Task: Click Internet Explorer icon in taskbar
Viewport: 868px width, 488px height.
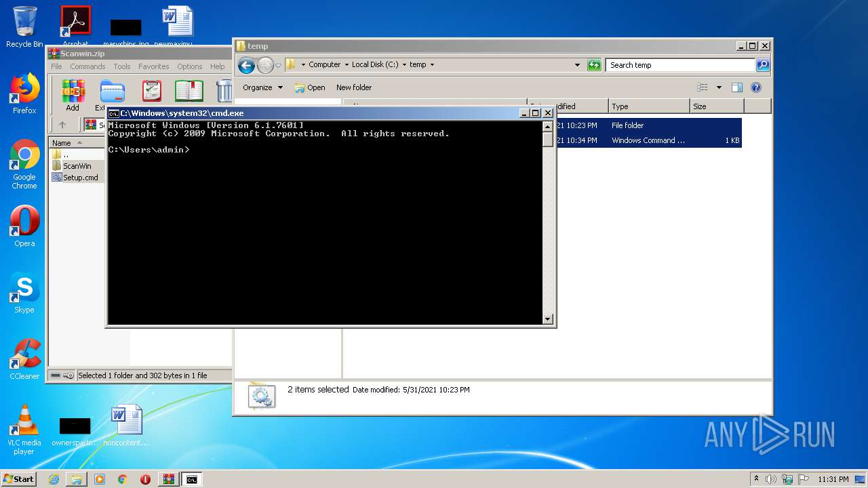Action: click(x=54, y=479)
